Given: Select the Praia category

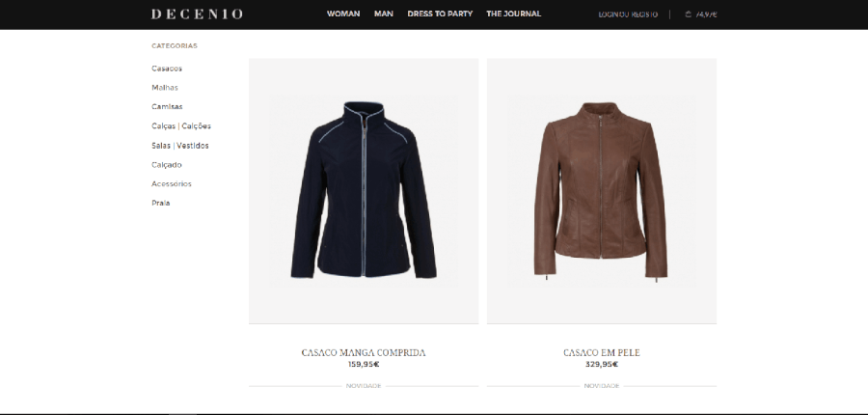Looking at the screenshot, I should coord(160,204).
